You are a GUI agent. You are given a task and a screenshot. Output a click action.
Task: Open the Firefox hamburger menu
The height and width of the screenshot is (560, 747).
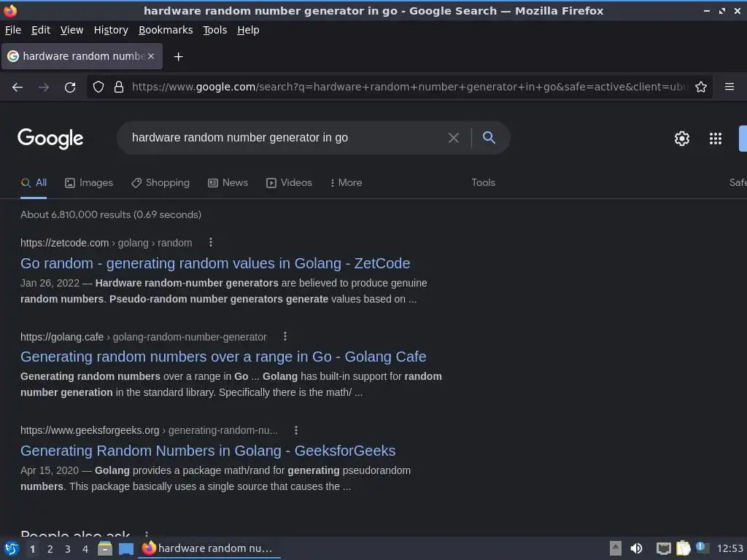(x=729, y=87)
